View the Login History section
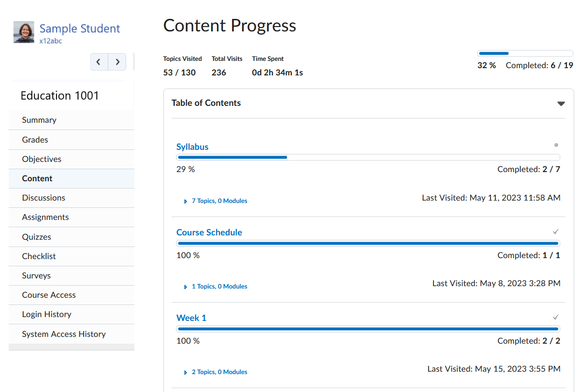This screenshot has height=392, width=579. pos(46,314)
